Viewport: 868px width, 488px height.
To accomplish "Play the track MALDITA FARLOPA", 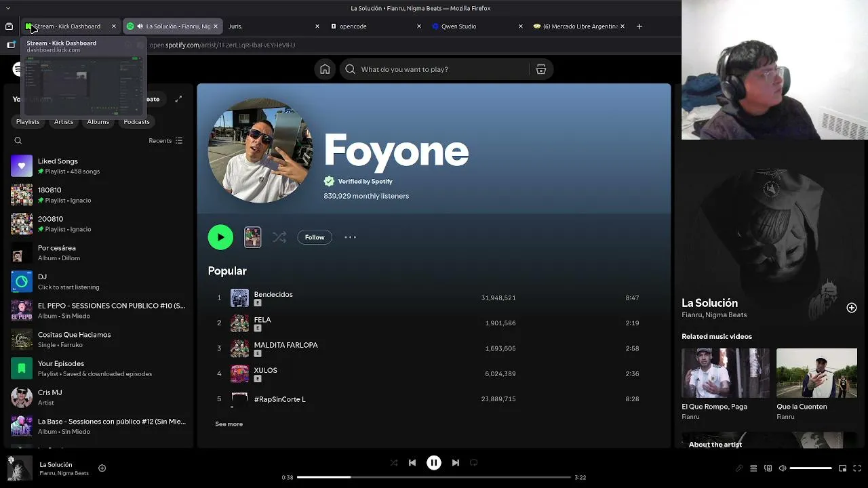I will [x=285, y=345].
